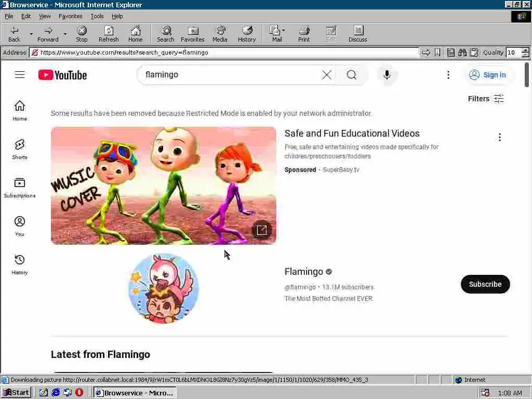Increase Quality with the up spinner arrow
532x399 pixels.
pyautogui.click(x=525, y=50)
